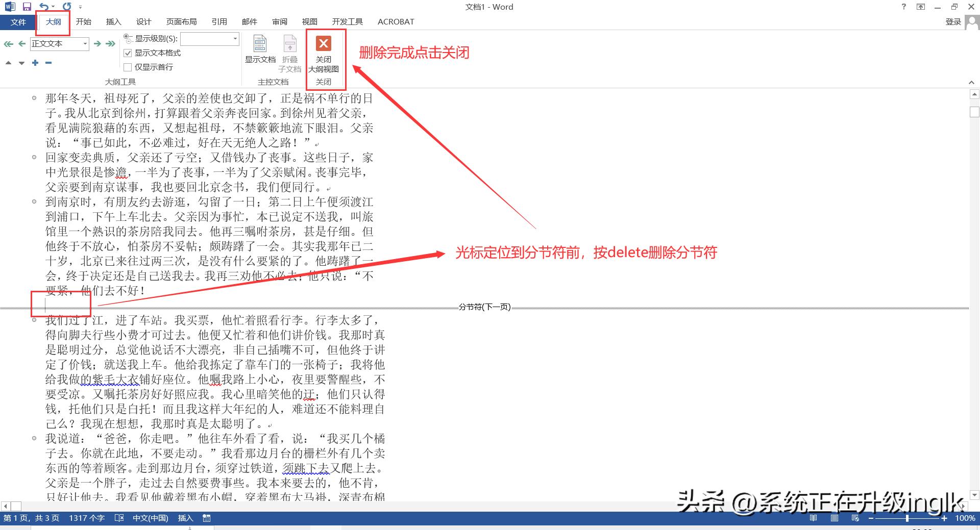Image resolution: width=980 pixels, height=530 pixels.
Task: Switch to the 引用 references tab
Action: coord(219,22)
